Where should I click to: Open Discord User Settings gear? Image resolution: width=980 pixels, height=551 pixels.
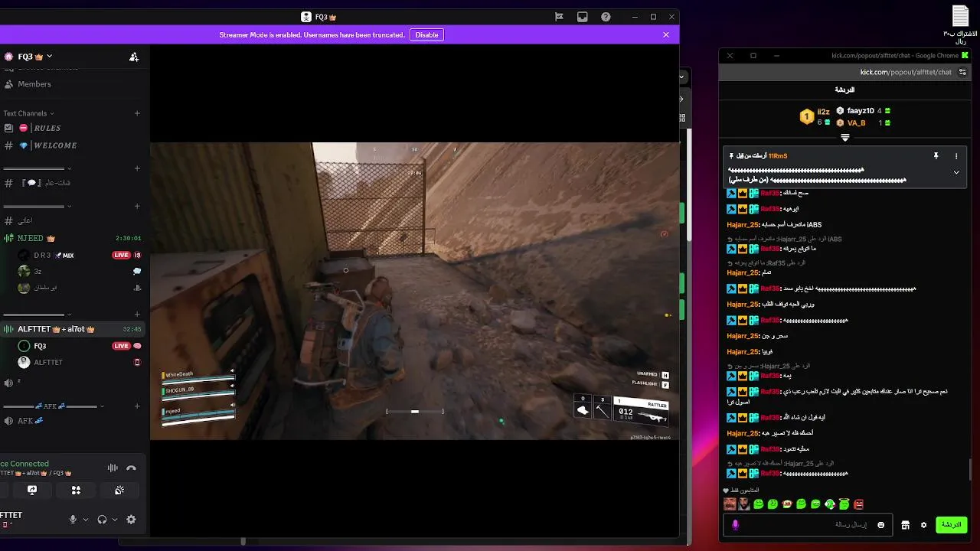click(x=131, y=520)
